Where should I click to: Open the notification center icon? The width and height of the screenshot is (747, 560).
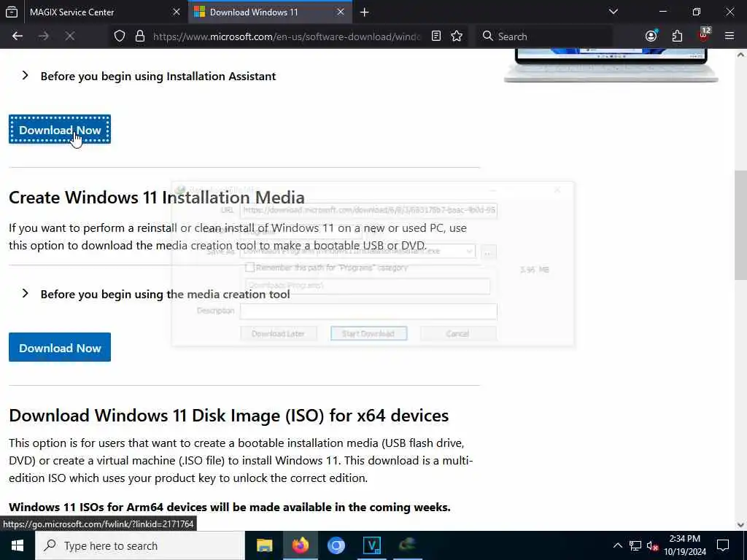click(723, 545)
